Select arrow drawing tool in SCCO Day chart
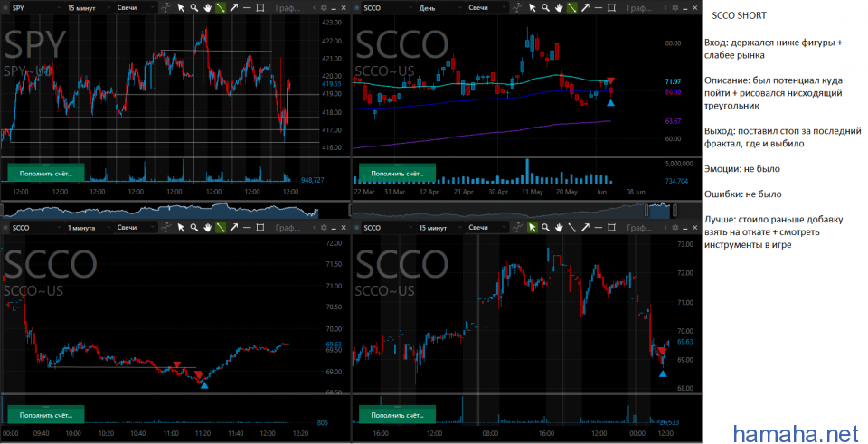Screen dimensions: 868x444 tap(585, 8)
